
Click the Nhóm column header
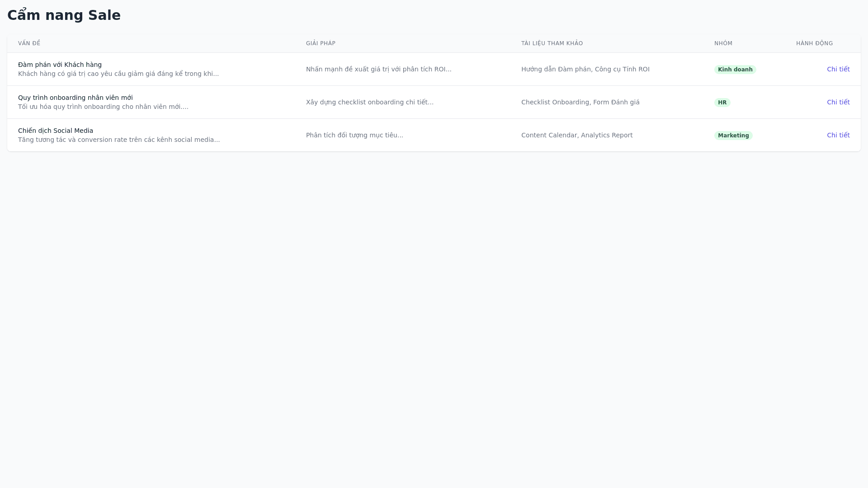tap(723, 43)
